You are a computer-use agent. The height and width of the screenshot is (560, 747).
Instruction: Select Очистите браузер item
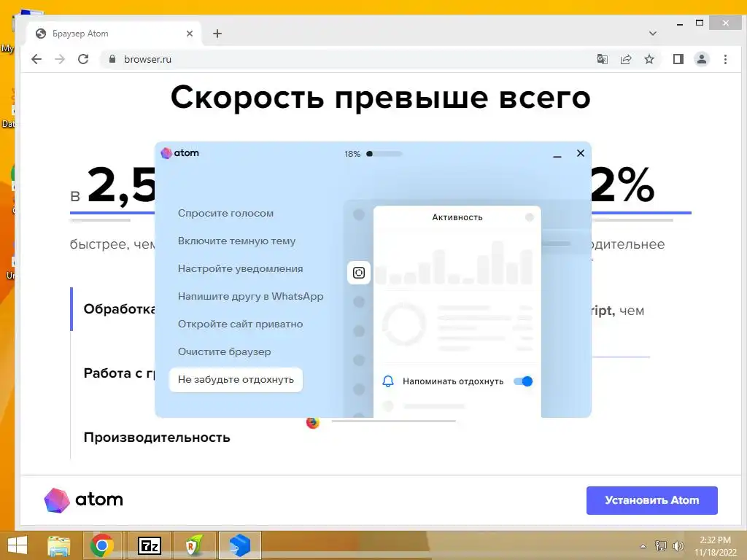click(x=225, y=351)
